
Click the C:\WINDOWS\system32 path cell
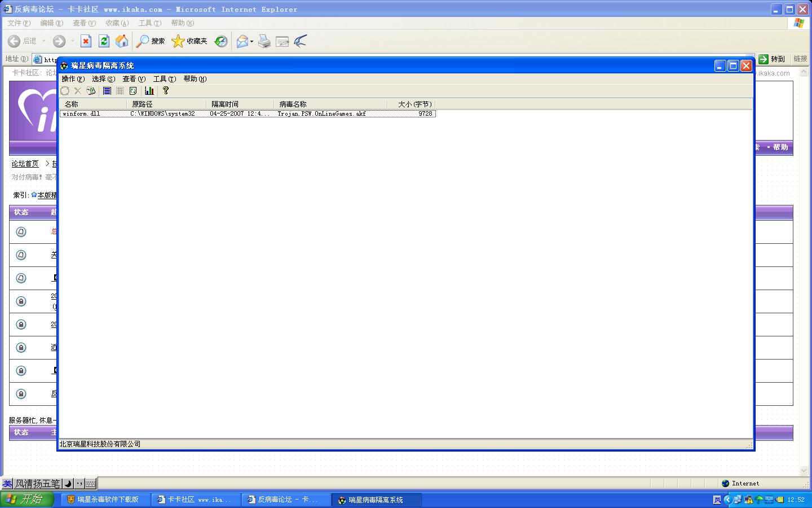(x=162, y=114)
